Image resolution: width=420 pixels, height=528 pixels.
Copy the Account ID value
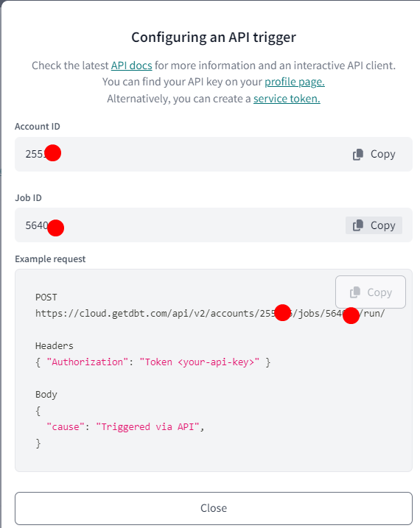(x=374, y=154)
